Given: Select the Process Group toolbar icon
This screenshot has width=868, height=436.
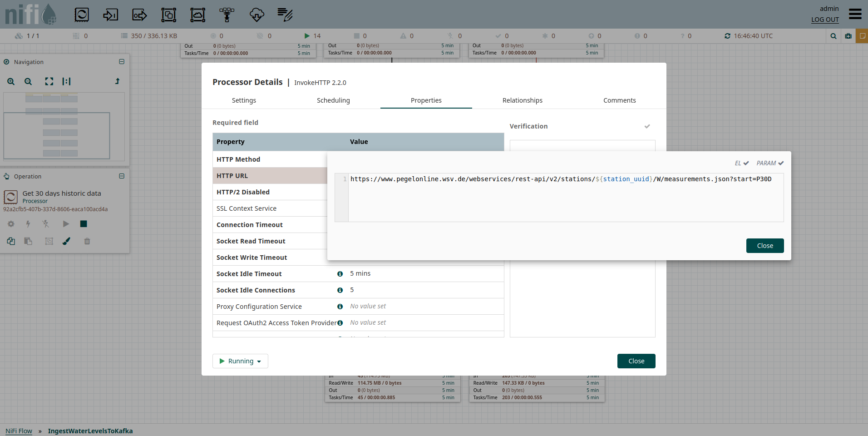Looking at the screenshot, I should [x=169, y=15].
